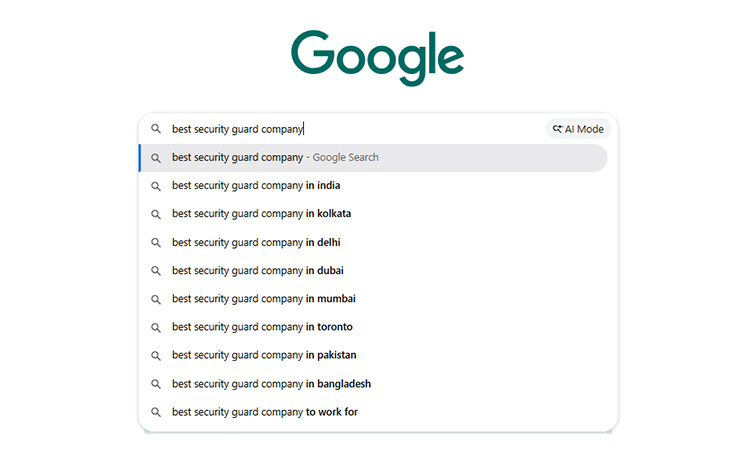Click search icon beside 'to work for' suggestion
This screenshot has width=750, height=450.
156,412
